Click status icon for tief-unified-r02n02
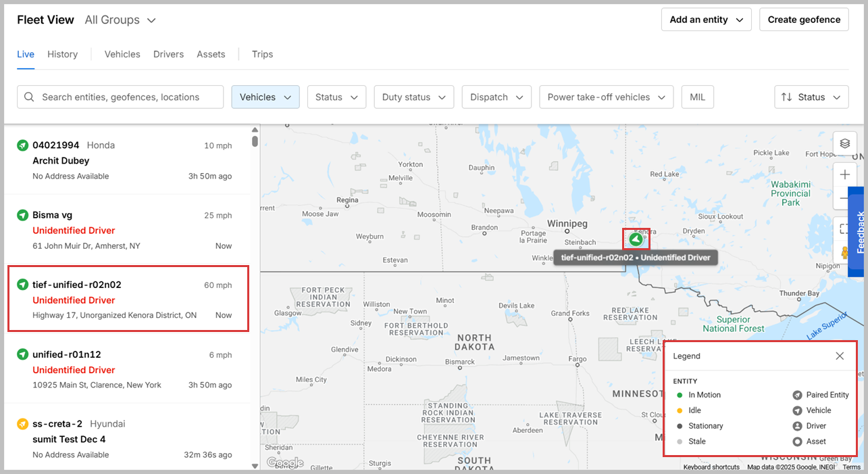Image resolution: width=868 pixels, height=474 pixels. [x=22, y=285]
